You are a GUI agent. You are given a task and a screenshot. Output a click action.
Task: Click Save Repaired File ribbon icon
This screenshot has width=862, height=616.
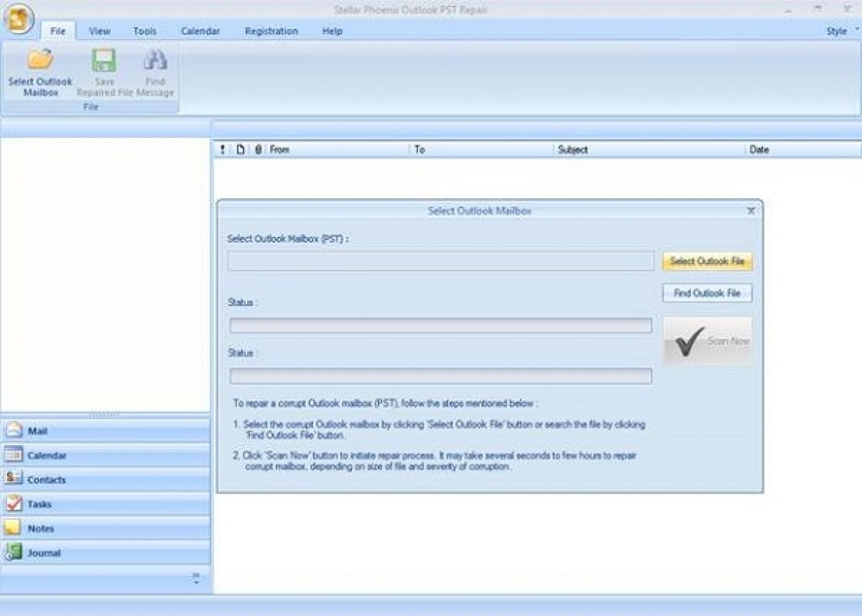coord(104,60)
